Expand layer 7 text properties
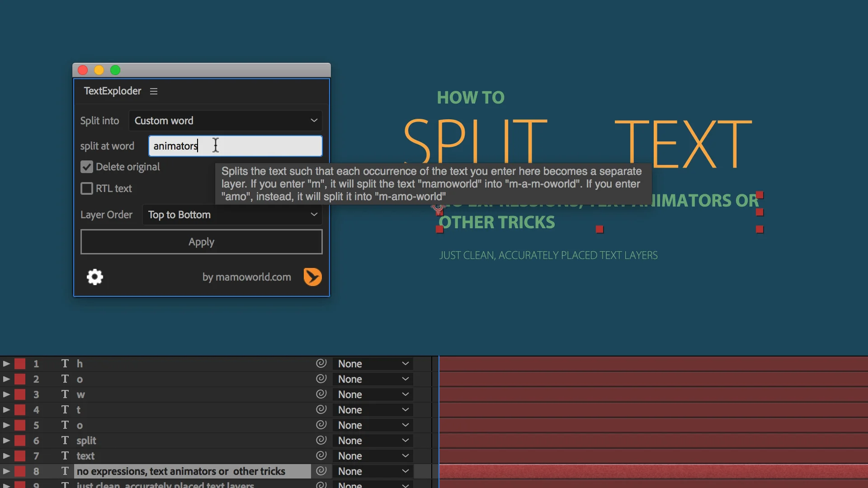Image resolution: width=868 pixels, height=488 pixels. (x=6, y=455)
